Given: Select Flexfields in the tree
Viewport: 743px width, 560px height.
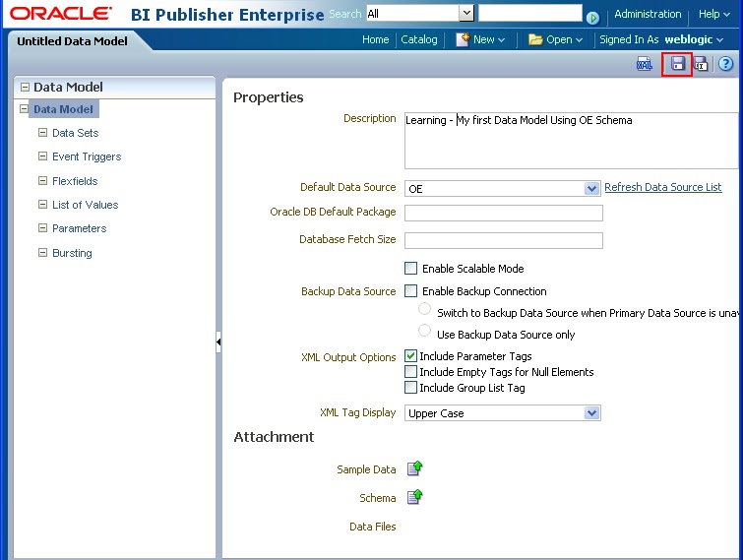Looking at the screenshot, I should click(x=75, y=181).
